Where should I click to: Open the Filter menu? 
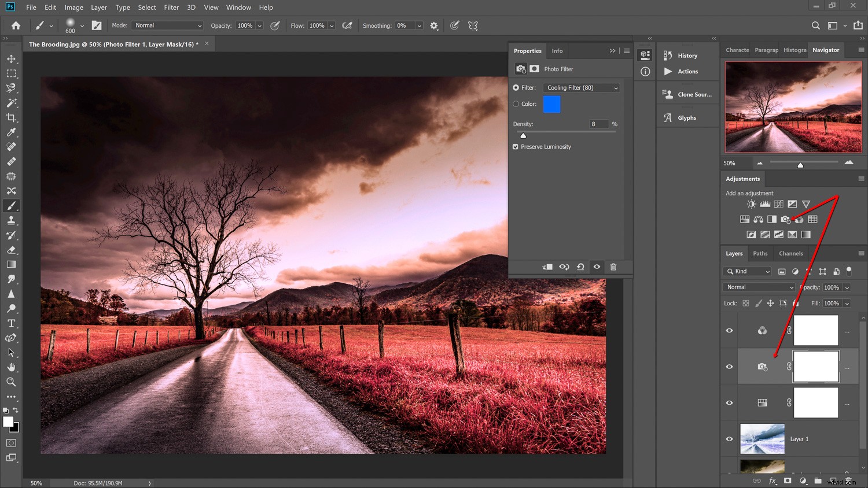pyautogui.click(x=171, y=7)
